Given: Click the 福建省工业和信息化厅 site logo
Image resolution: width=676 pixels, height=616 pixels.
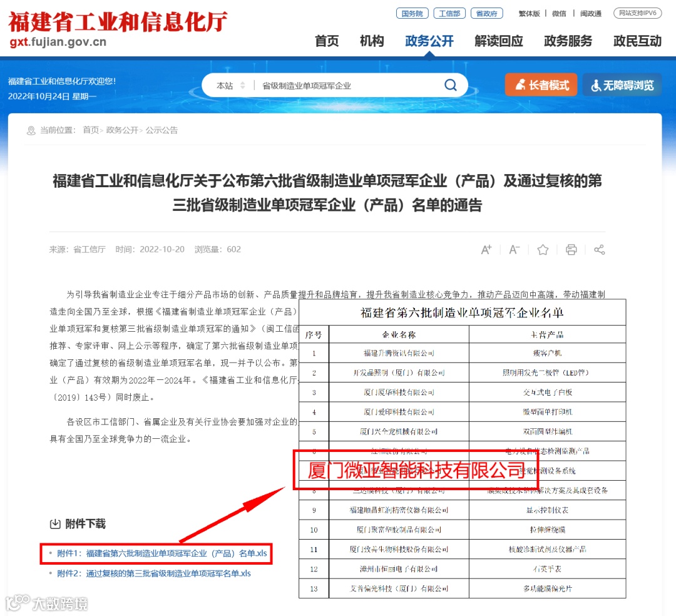Looking at the screenshot, I should pos(118,28).
